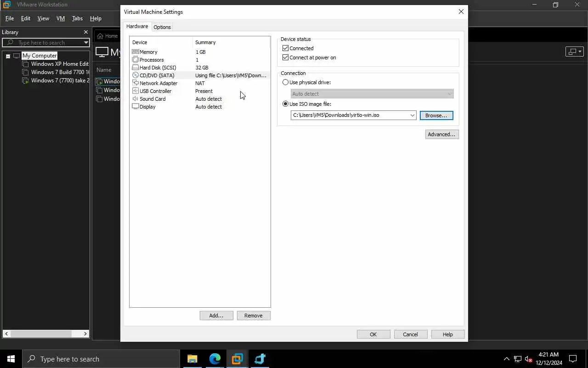Select the Memory device icon

click(x=136, y=52)
